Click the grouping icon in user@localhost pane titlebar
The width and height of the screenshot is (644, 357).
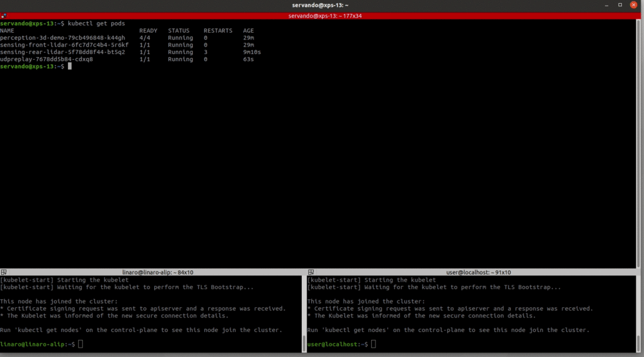(x=311, y=273)
